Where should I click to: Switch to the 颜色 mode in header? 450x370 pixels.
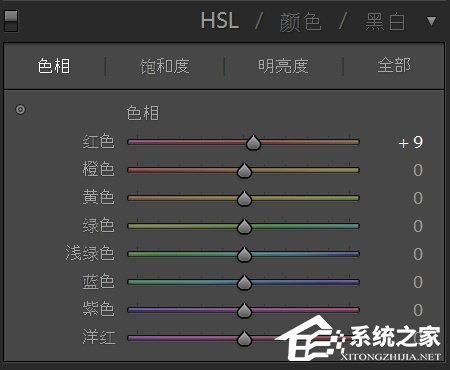click(x=300, y=22)
